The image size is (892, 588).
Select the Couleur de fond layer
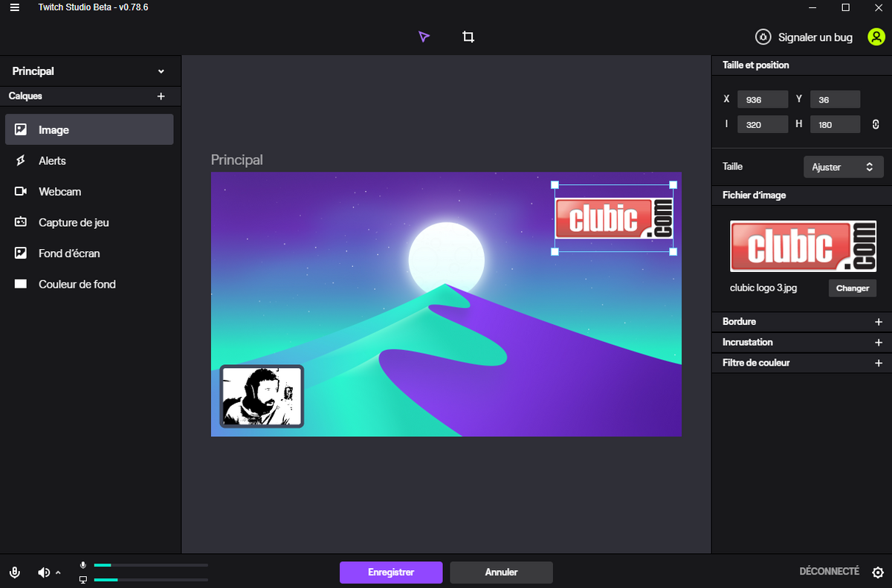(89, 284)
